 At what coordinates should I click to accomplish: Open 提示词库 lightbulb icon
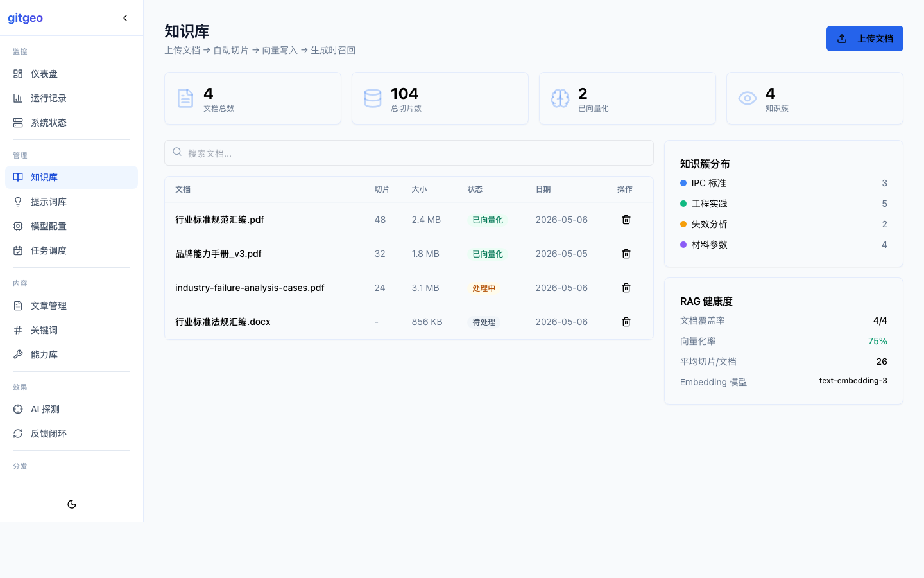click(x=18, y=202)
